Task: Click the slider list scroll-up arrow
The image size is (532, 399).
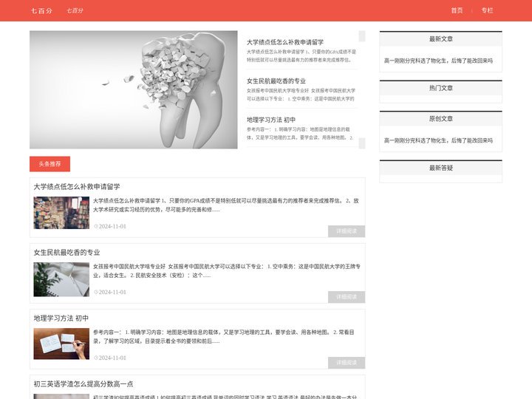Action: (x=361, y=36)
